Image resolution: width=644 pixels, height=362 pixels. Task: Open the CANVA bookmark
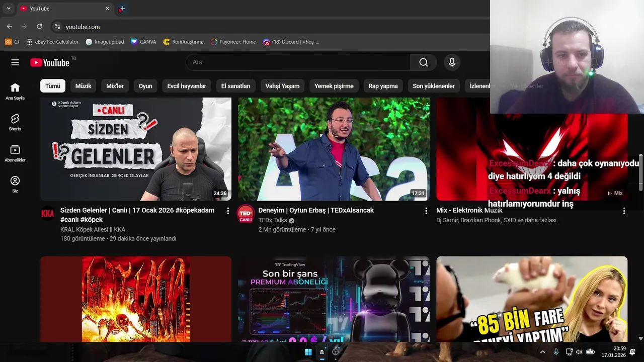[x=143, y=42]
